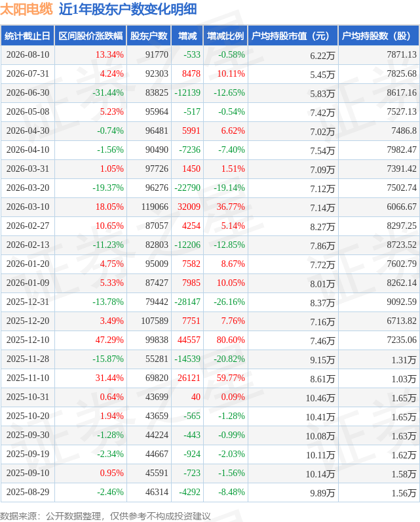Select the -31.44% price change cell
Screen dimensions: 420x522
[108, 92]
